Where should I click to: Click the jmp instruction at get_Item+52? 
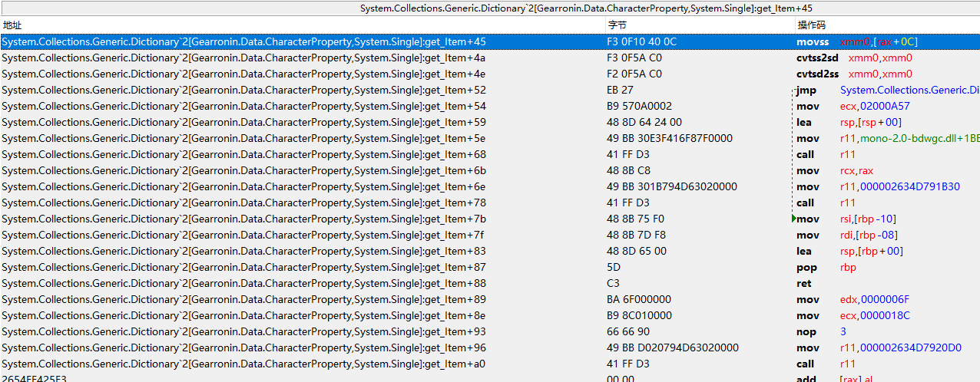[807, 90]
